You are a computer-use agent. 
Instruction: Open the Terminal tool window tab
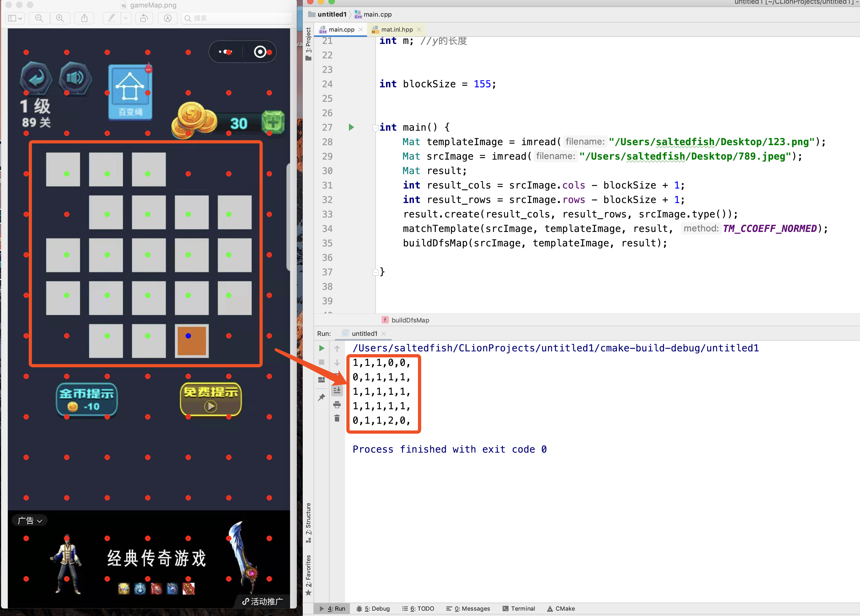[x=519, y=609]
